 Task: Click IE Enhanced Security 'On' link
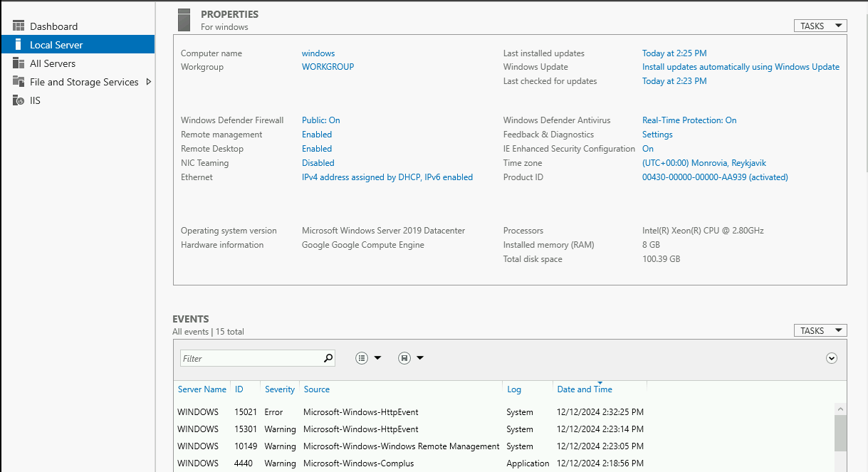click(648, 149)
